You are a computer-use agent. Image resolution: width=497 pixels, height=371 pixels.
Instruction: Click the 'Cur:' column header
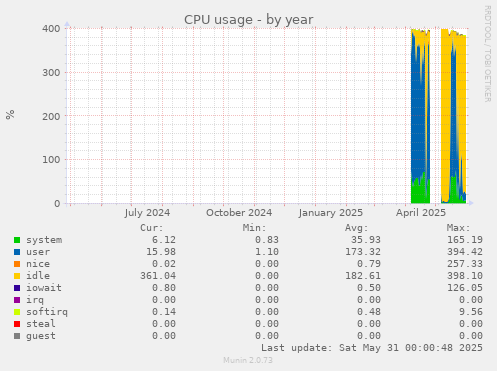tap(152, 228)
